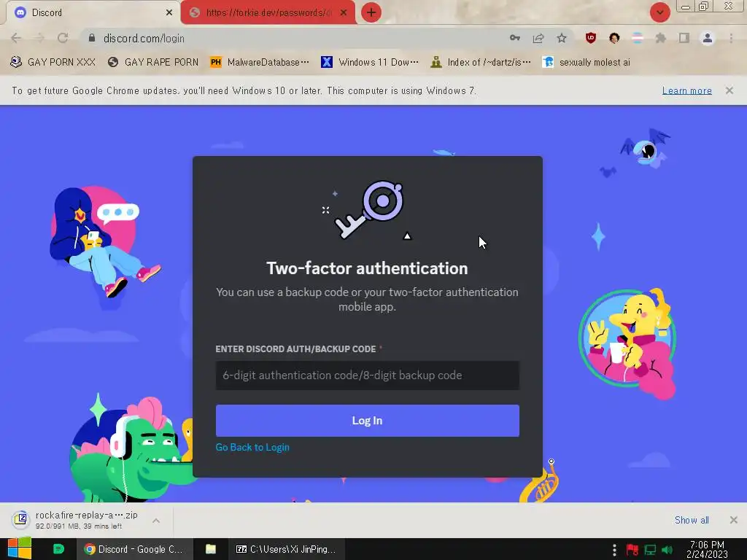
Task: Open the MalwareDatabase bookmark
Action: tap(260, 63)
